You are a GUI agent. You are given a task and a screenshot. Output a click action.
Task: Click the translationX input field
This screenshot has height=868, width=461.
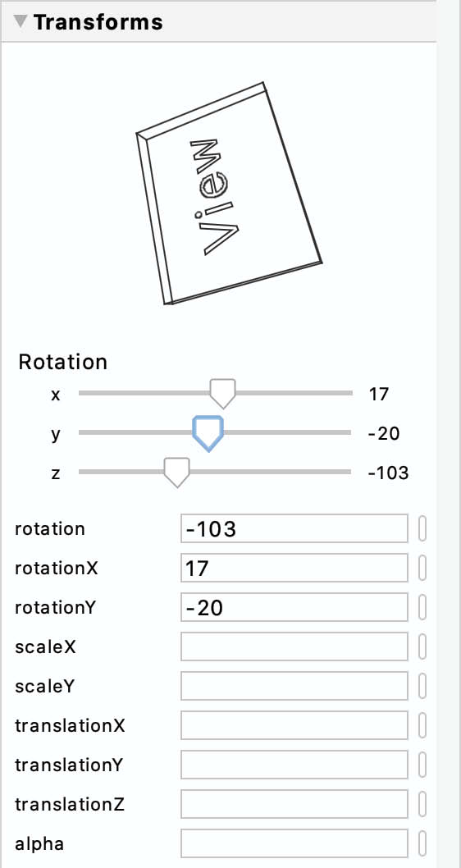pyautogui.click(x=294, y=726)
